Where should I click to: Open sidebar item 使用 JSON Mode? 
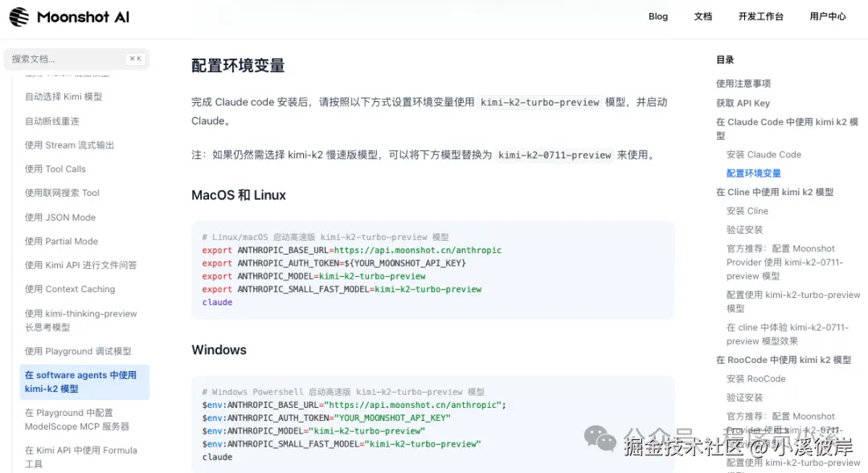pos(59,218)
